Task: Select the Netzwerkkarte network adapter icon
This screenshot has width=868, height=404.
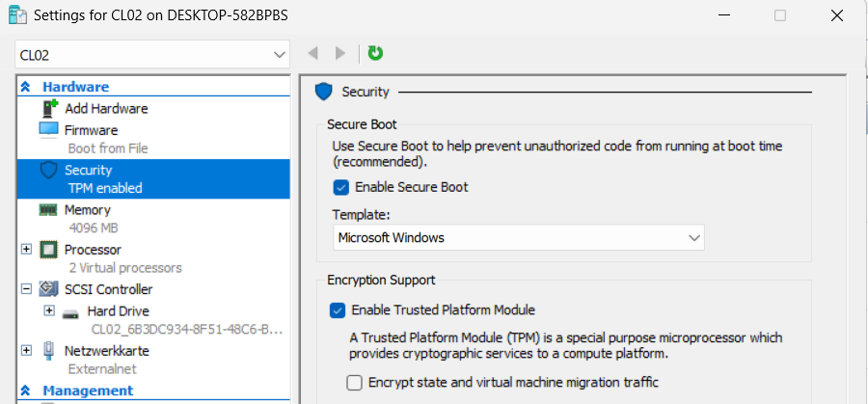Action: (48, 351)
